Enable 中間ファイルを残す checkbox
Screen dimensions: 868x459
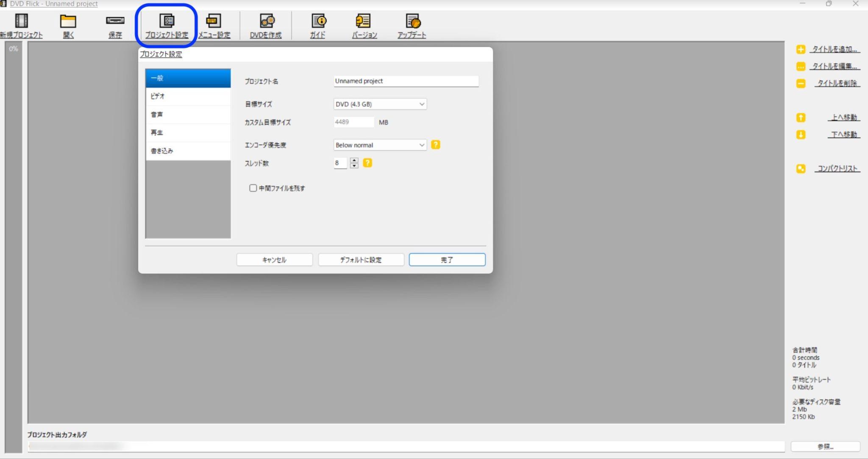pyautogui.click(x=253, y=188)
